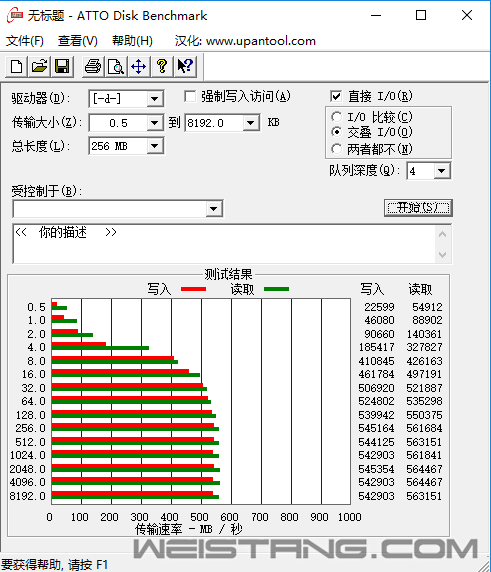
Task: Click the 64.0 KB read value 535298
Action: point(424,401)
